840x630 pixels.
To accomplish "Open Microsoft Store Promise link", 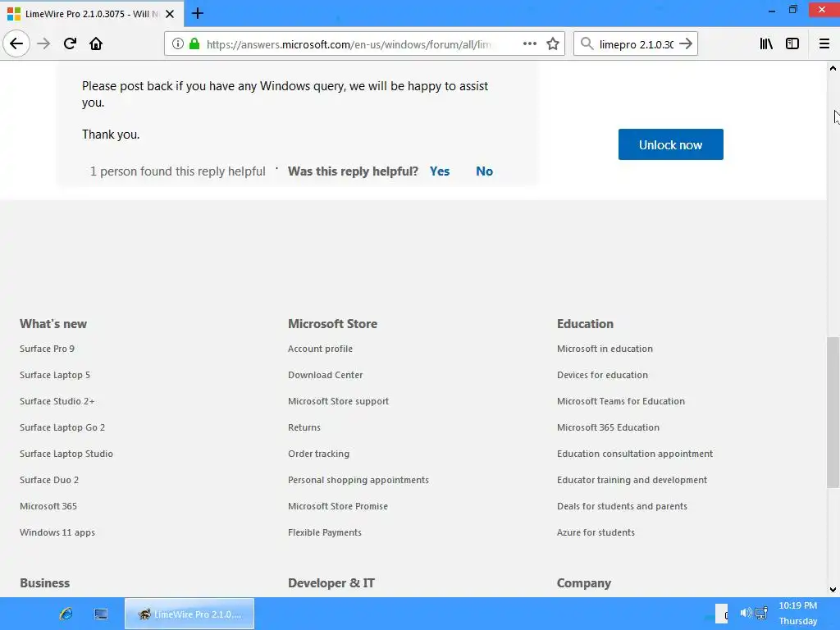I will (338, 506).
